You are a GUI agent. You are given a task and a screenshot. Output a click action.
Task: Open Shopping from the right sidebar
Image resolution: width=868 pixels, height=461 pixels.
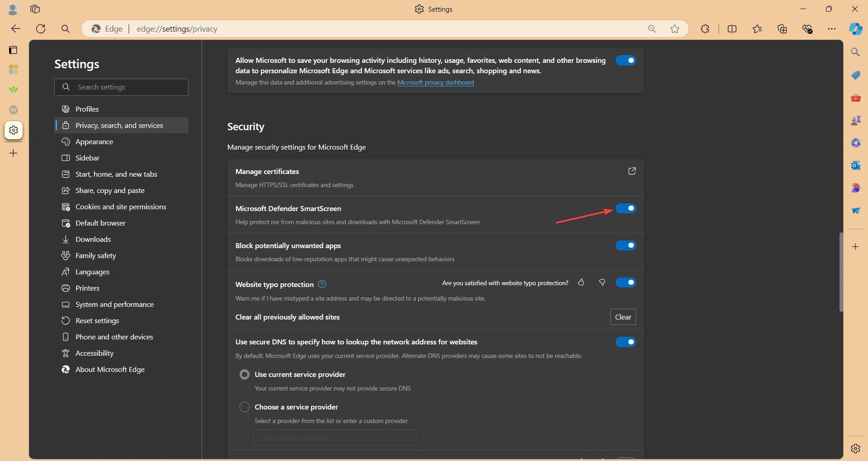pyautogui.click(x=855, y=75)
